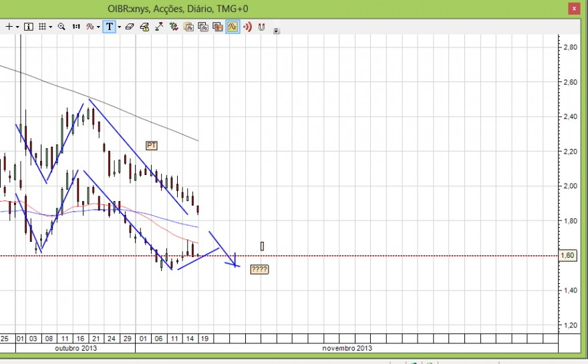Expand the grid options dropdown arrow

(50, 27)
